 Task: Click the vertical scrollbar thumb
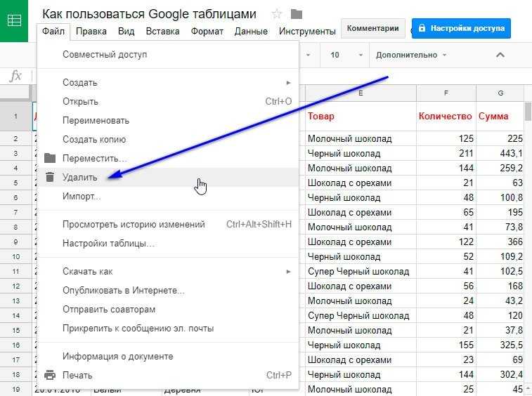528,112
